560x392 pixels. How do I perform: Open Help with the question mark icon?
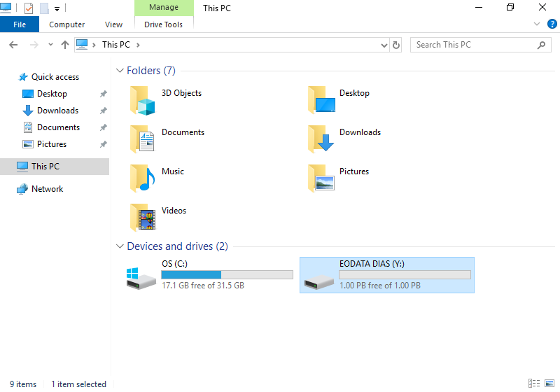[552, 24]
